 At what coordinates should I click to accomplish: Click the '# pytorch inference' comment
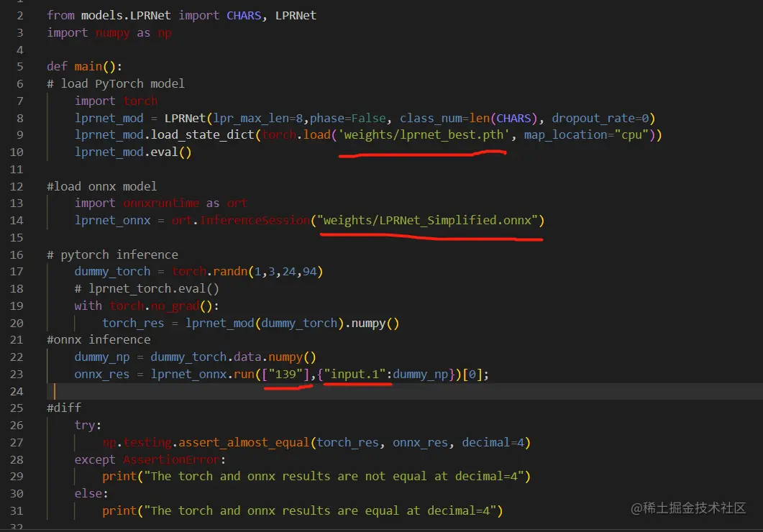112,254
